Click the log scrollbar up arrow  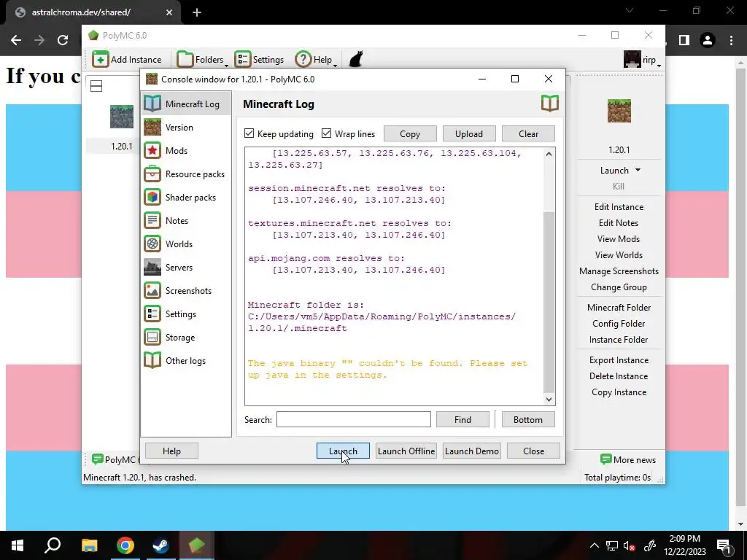pyautogui.click(x=549, y=154)
